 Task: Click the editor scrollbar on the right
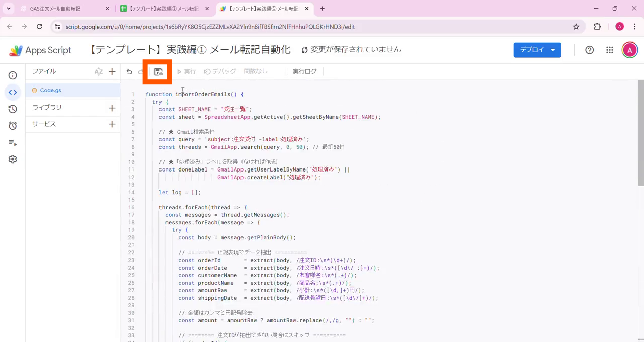pyautogui.click(x=639, y=126)
